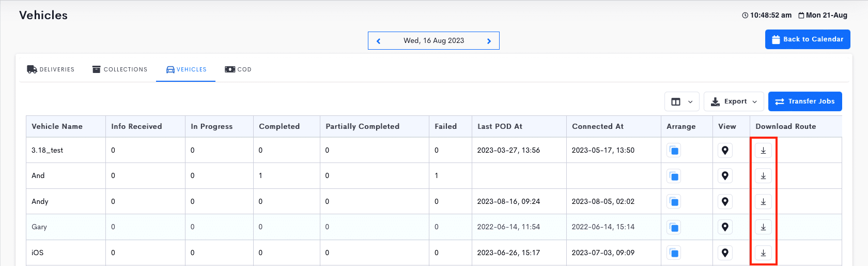Open map view for vehicle And
This screenshot has width=868, height=266.
click(725, 176)
